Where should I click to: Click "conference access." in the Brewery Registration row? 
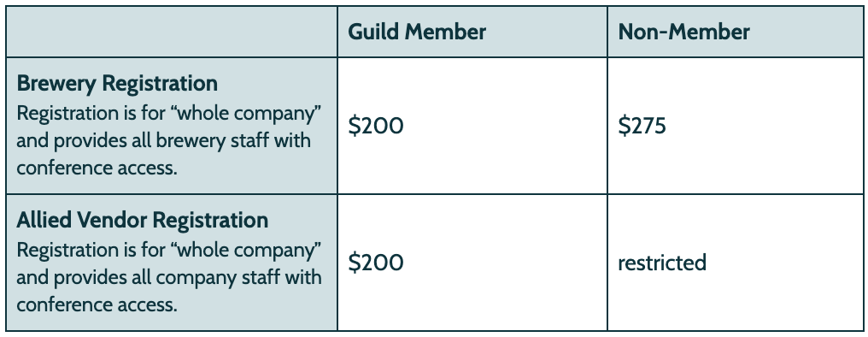point(97,168)
